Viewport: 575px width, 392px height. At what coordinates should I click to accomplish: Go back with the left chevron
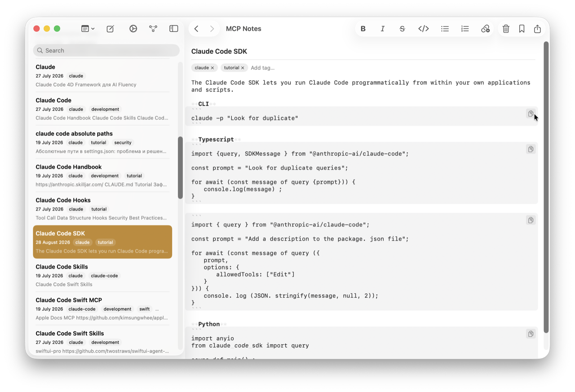[196, 29]
